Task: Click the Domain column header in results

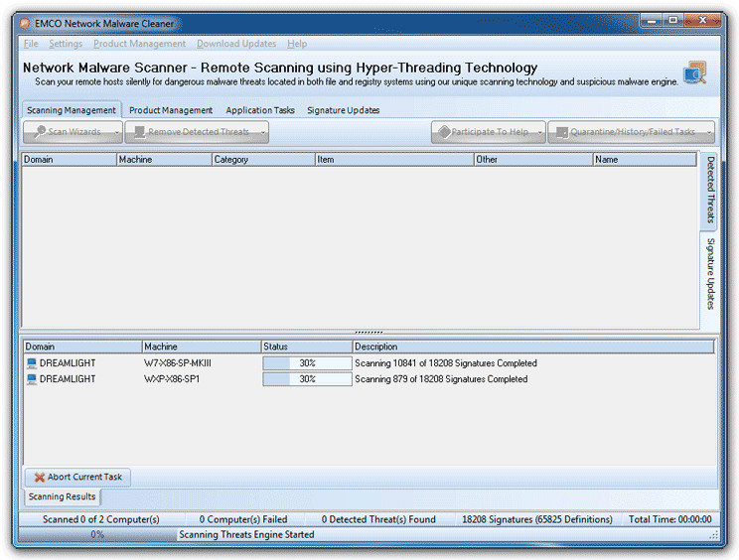Action: click(x=83, y=347)
